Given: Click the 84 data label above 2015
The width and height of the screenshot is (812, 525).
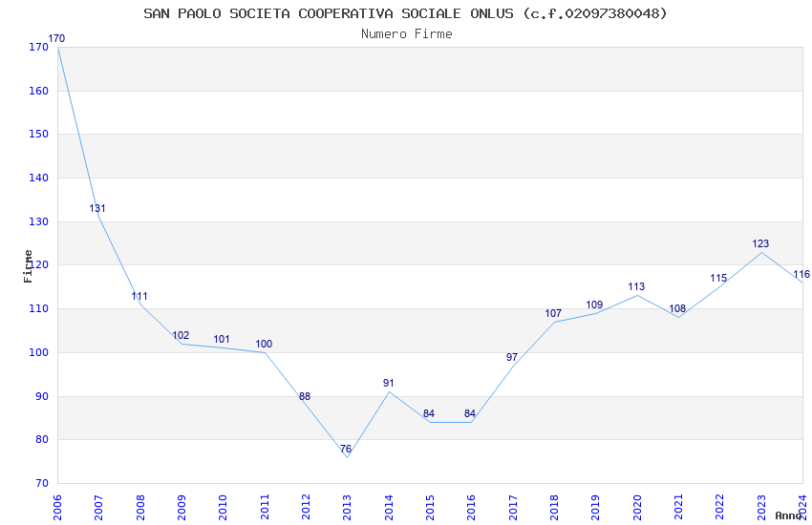Looking at the screenshot, I should pos(429,413).
